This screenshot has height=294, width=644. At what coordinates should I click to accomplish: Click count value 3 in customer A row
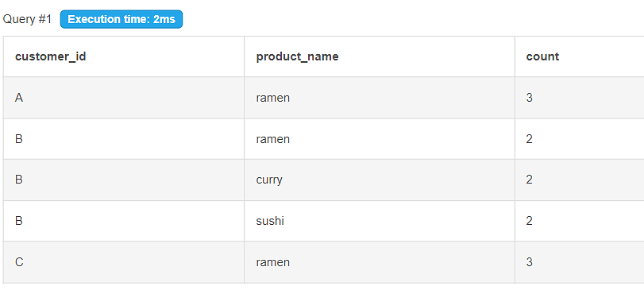coord(580,98)
